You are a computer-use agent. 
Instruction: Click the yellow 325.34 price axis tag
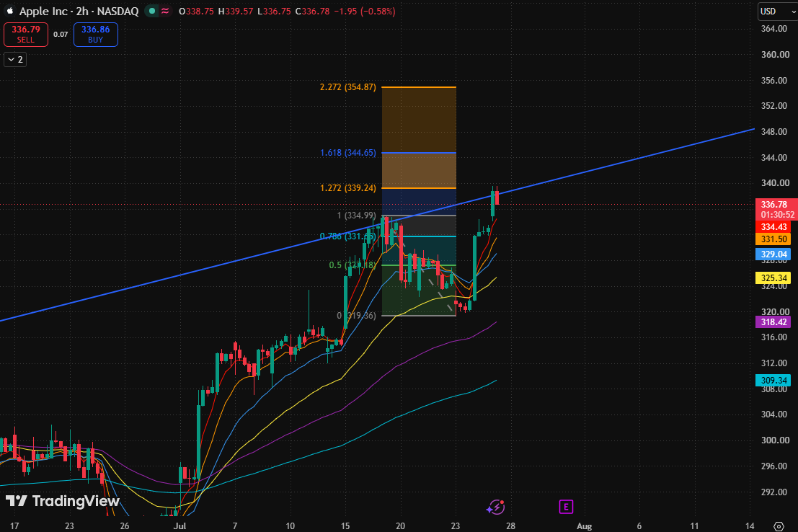773,278
